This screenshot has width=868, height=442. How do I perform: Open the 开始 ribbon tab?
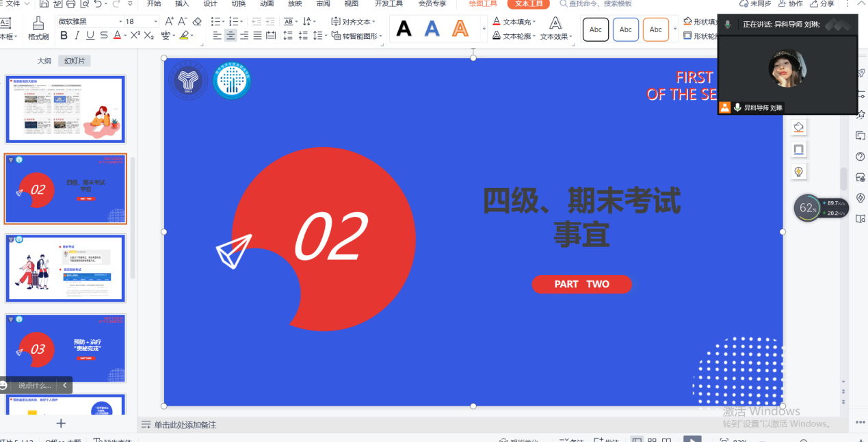coord(154,3)
